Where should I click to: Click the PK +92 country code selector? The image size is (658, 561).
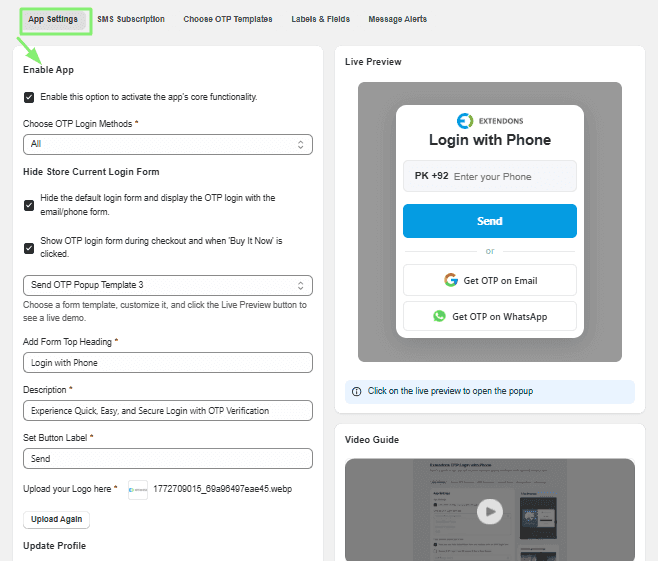tap(431, 176)
